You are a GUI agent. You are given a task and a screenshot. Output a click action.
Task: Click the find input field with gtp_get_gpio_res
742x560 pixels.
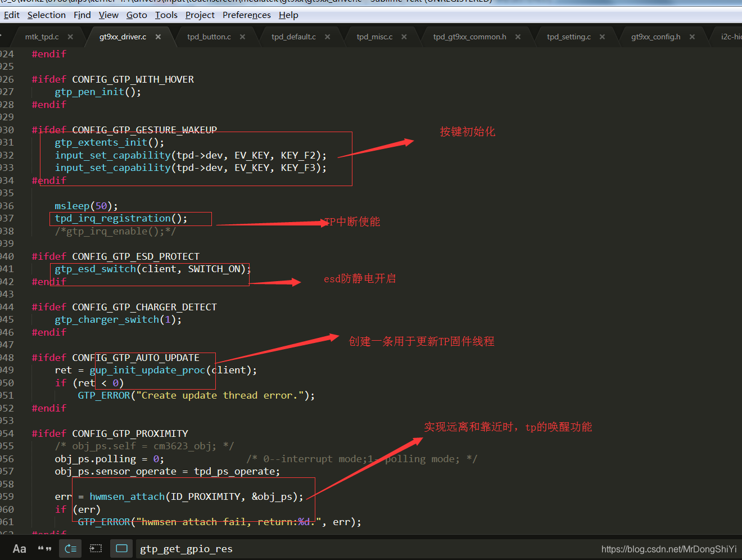point(365,549)
